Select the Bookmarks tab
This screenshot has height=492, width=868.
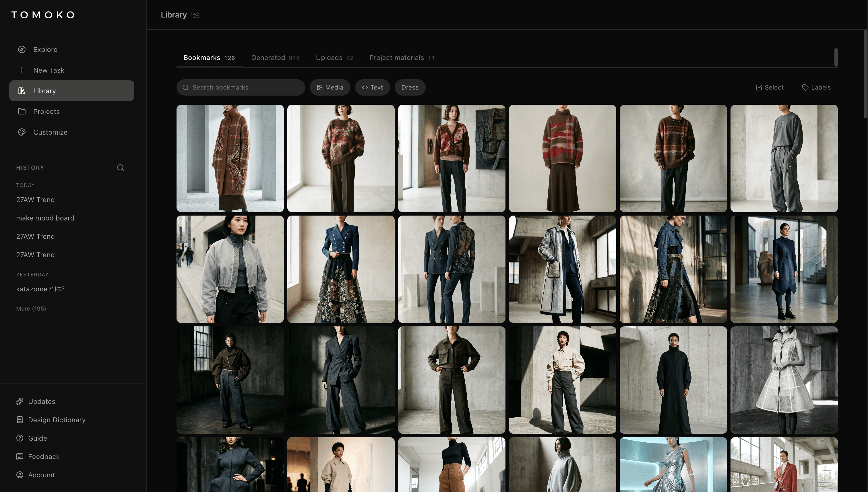[x=209, y=58]
